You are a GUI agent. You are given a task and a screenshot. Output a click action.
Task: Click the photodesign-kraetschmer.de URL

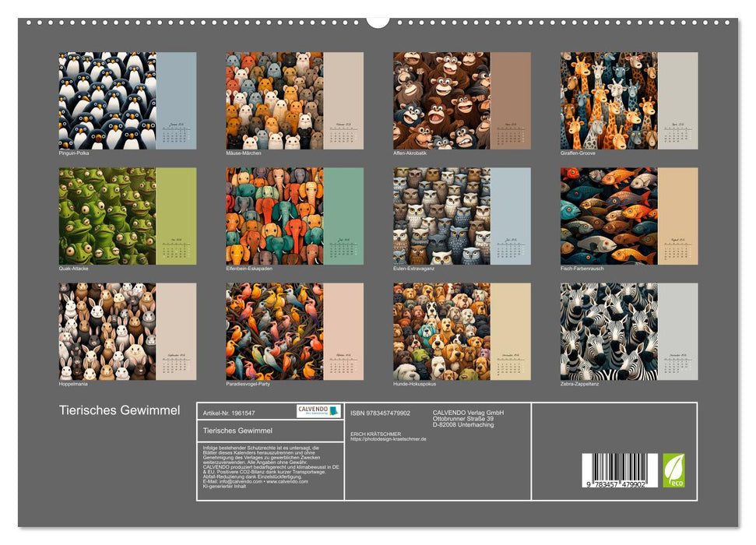pyautogui.click(x=389, y=439)
